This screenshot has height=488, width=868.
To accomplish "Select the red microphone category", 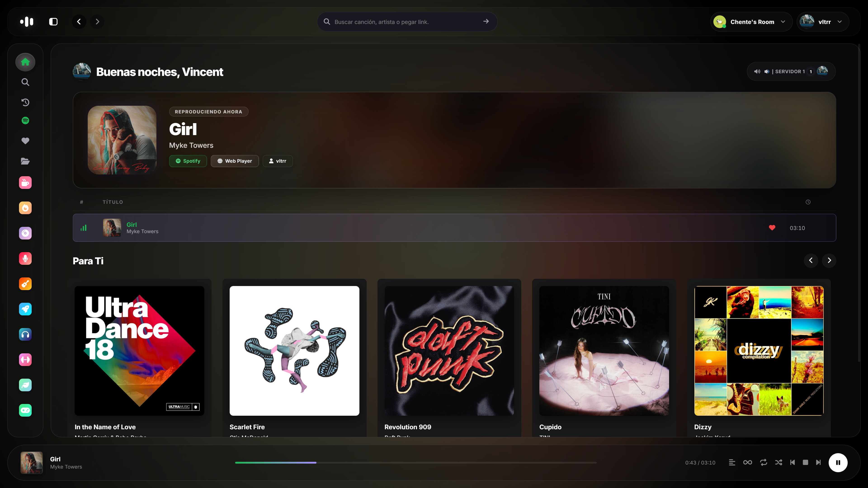I will (25, 258).
